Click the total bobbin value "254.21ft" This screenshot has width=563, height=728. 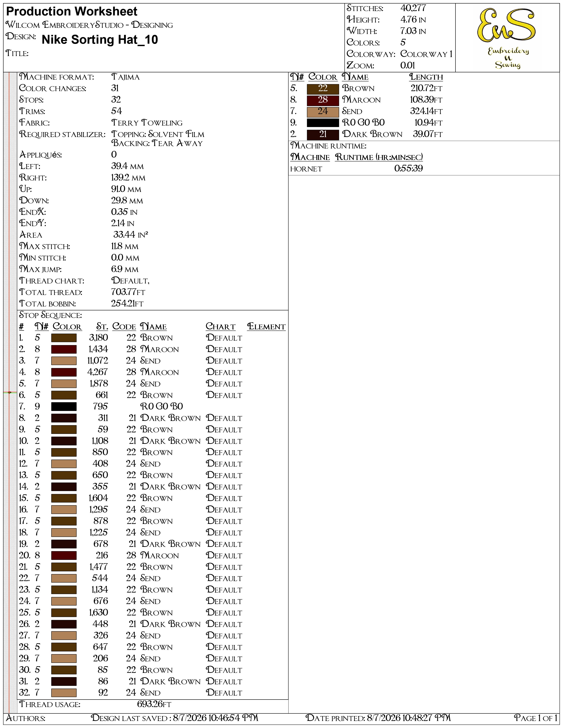tap(127, 304)
